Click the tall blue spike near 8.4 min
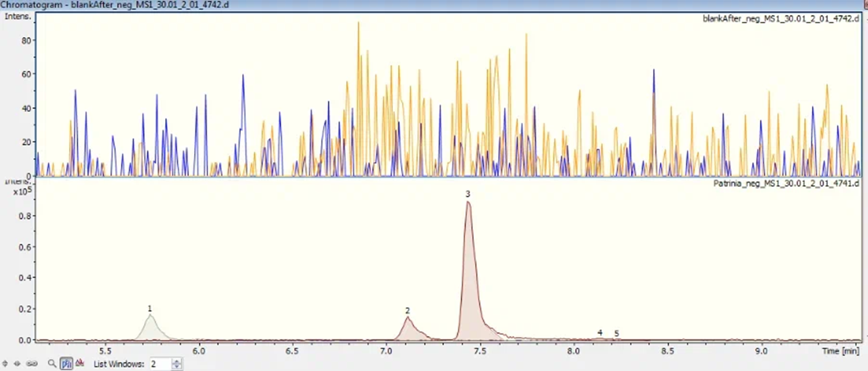 [x=654, y=71]
